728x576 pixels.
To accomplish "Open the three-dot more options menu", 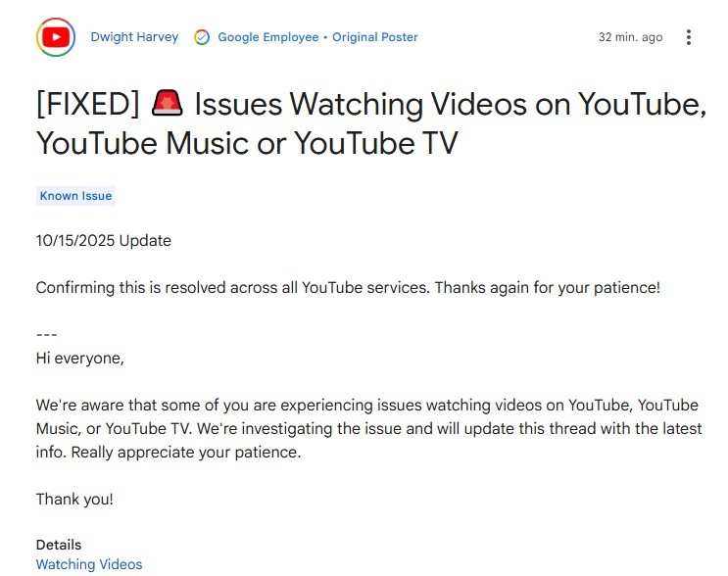I will (689, 37).
